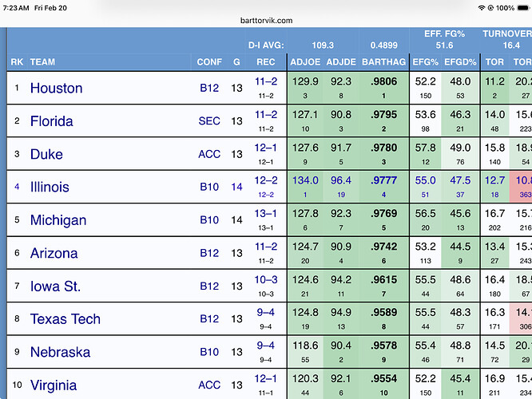Sort by the EFG% column header

(426, 61)
